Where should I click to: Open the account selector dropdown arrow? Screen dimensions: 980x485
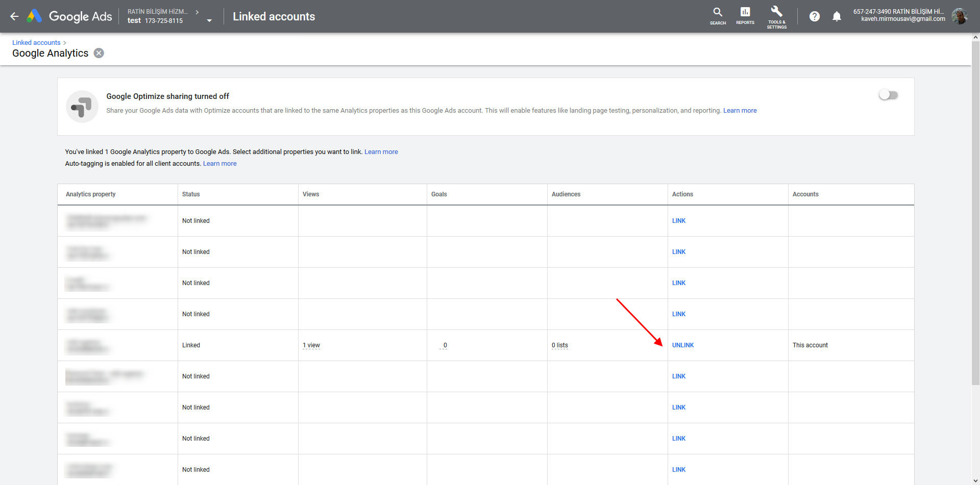[209, 21]
